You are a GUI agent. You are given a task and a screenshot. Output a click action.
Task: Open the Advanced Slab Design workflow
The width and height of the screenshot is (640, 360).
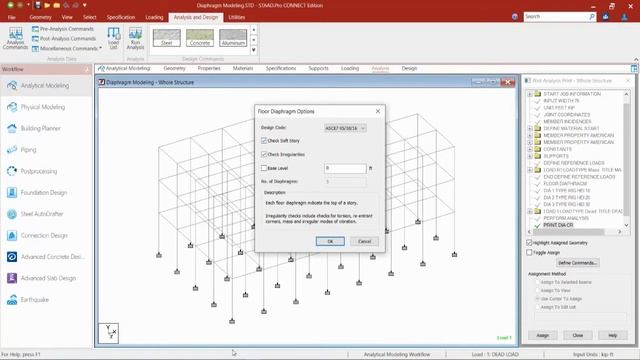(x=46, y=278)
